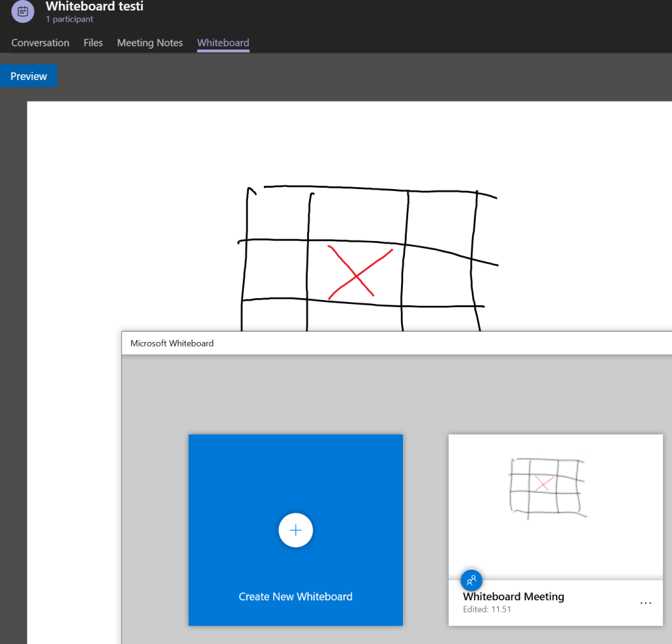
Task: Open the ellipsis menu for Whiteboard Meeting
Action: (x=646, y=603)
